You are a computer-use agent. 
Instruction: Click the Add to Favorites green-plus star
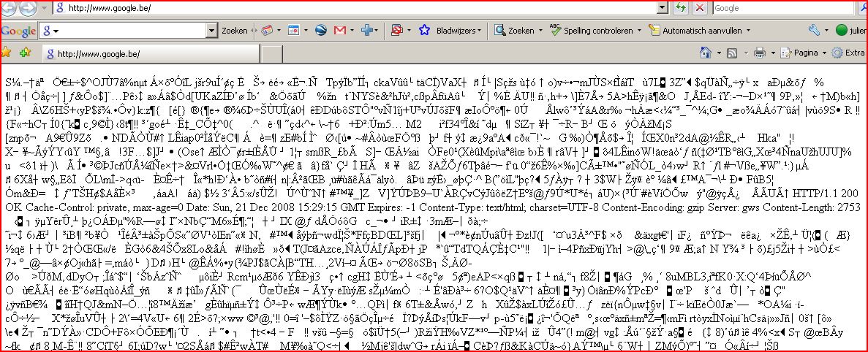[25, 53]
